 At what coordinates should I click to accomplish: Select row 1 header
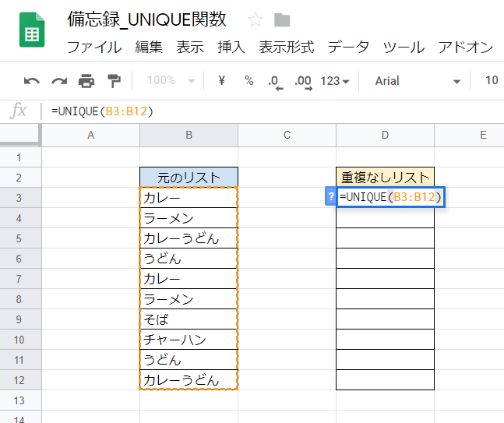(20, 157)
